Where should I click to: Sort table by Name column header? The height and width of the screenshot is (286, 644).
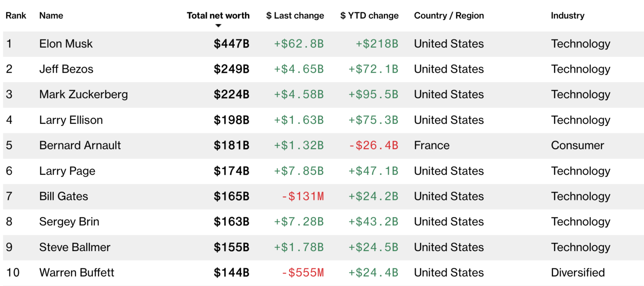point(51,16)
